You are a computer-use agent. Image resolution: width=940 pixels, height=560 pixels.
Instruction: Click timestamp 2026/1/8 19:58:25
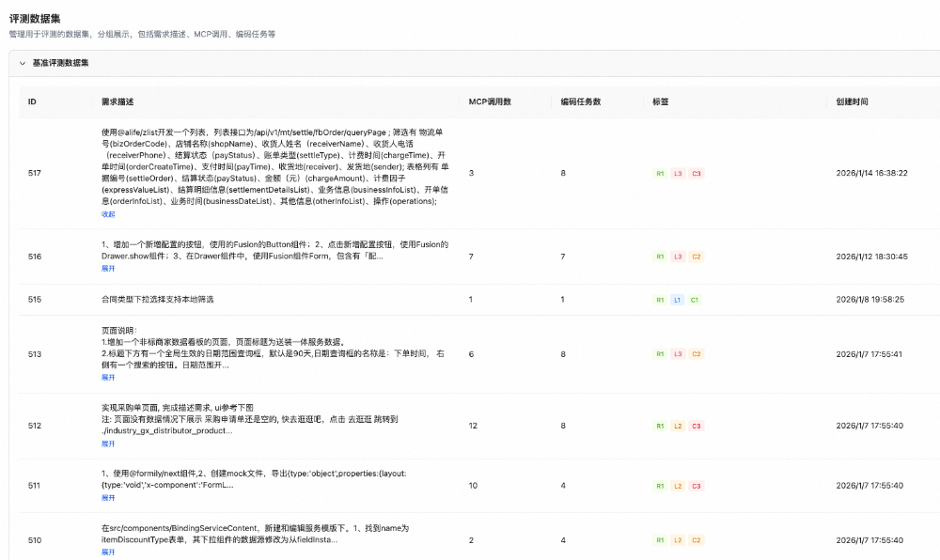point(869,300)
